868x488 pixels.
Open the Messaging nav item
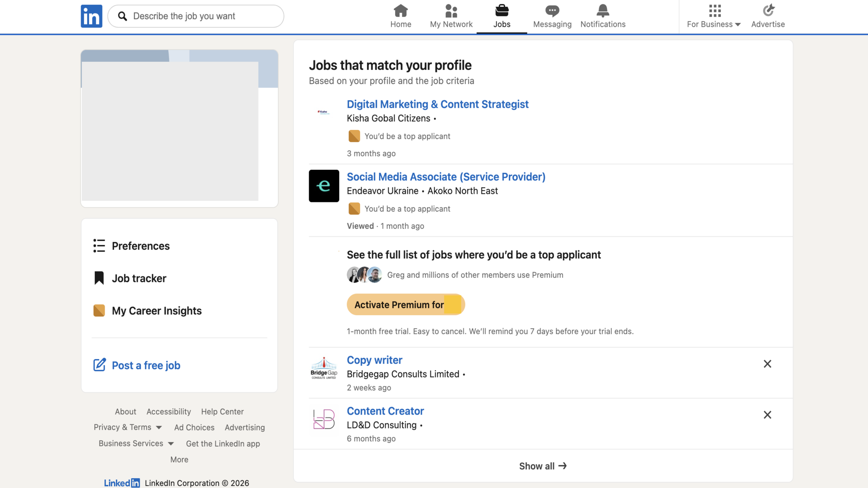point(552,17)
